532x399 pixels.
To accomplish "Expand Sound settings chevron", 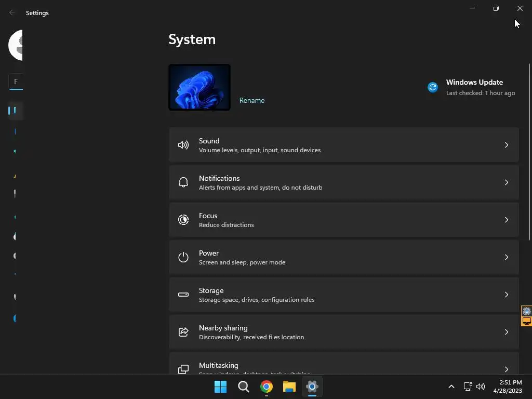I will [x=506, y=145].
